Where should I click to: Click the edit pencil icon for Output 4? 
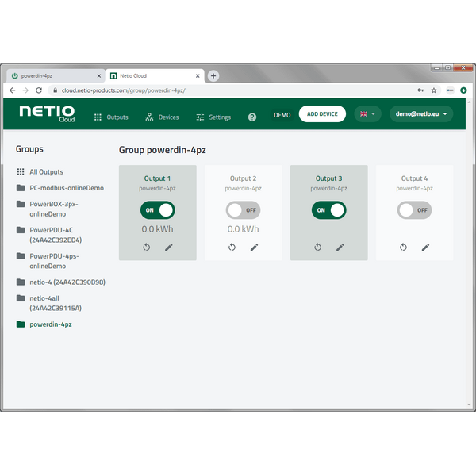425,248
